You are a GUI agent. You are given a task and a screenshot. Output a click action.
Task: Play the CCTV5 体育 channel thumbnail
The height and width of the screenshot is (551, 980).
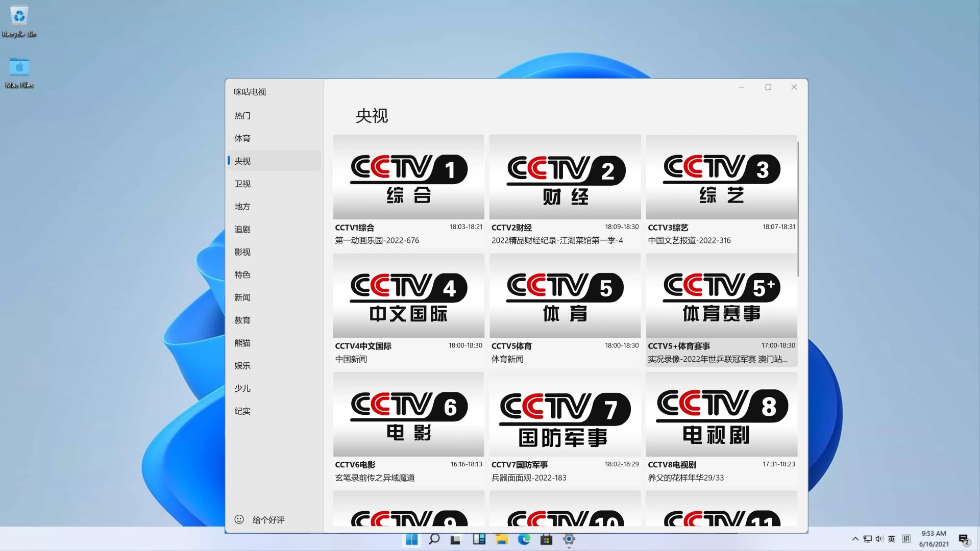click(565, 296)
